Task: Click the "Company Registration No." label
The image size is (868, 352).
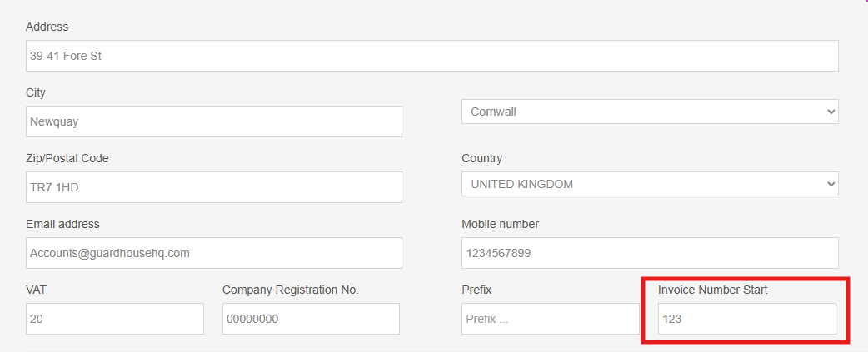Action: click(290, 290)
